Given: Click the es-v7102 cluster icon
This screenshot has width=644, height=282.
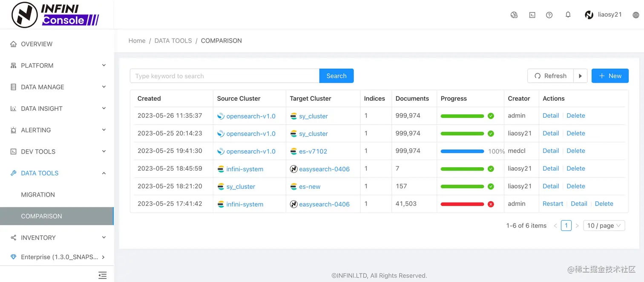Looking at the screenshot, I should tap(293, 151).
